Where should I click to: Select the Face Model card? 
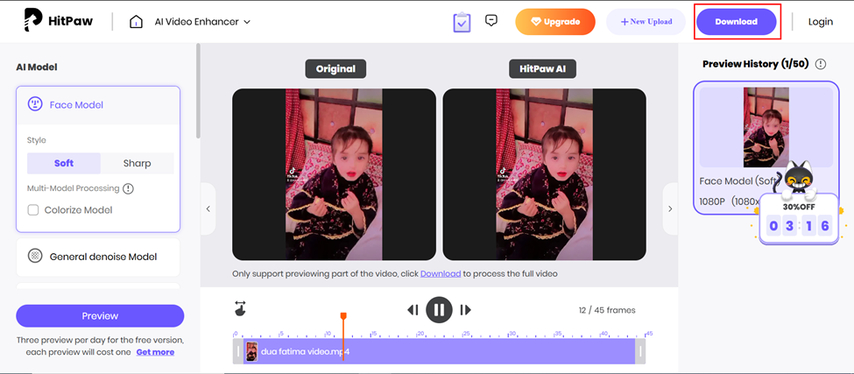pos(98,105)
